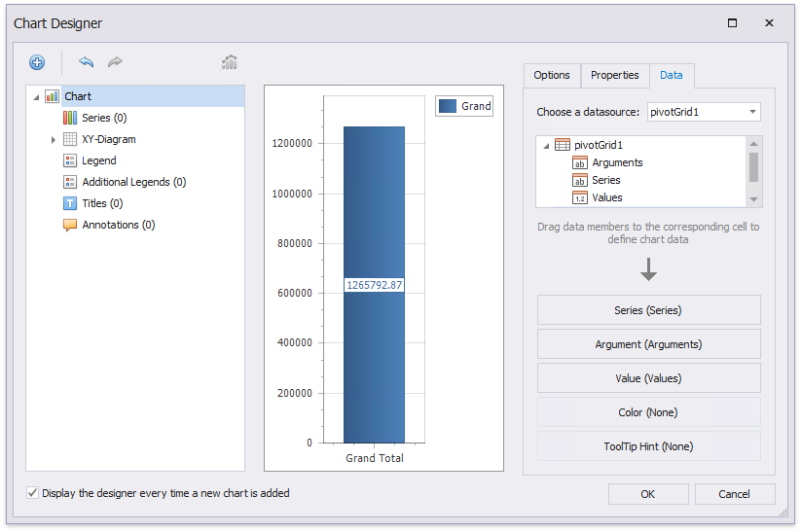Click the Grand legend color swatch
Image resolution: width=801 pixels, height=532 pixels.
(x=448, y=106)
